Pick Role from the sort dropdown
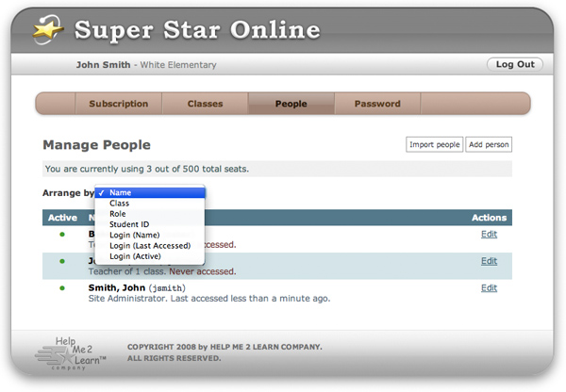The image size is (566, 392). tap(118, 214)
